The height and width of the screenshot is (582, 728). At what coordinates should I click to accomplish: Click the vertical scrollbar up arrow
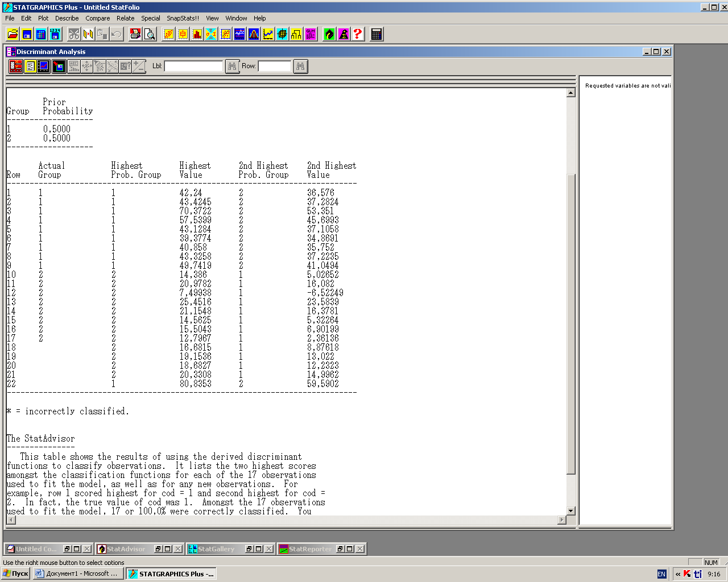pyautogui.click(x=571, y=93)
